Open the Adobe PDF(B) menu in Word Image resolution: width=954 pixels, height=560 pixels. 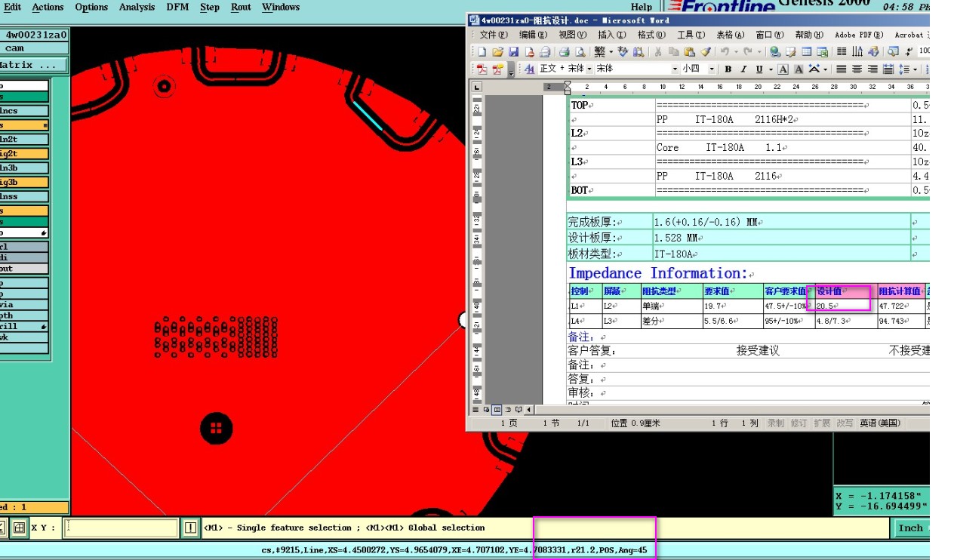click(859, 35)
